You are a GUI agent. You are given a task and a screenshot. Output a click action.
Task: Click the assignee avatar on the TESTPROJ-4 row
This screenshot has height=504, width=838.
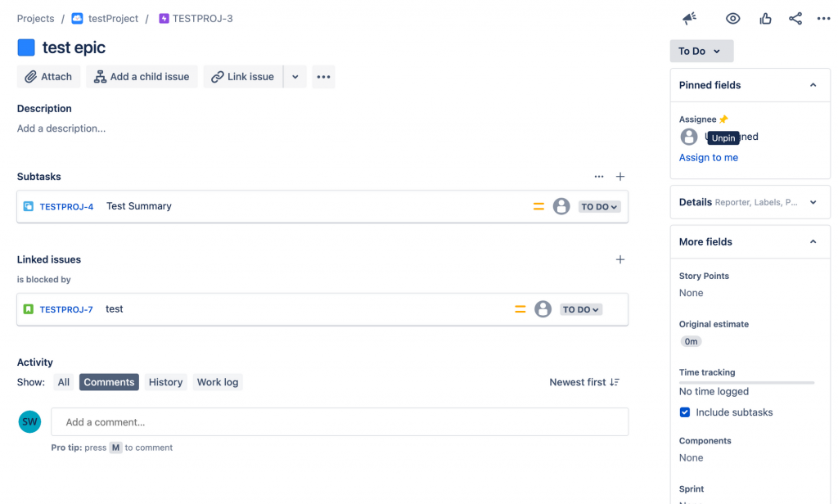[x=561, y=206]
